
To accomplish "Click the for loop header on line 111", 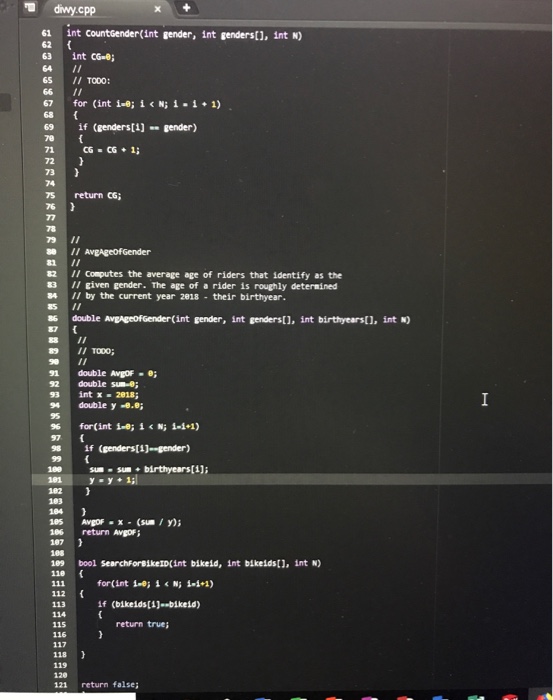I will pos(155,583).
